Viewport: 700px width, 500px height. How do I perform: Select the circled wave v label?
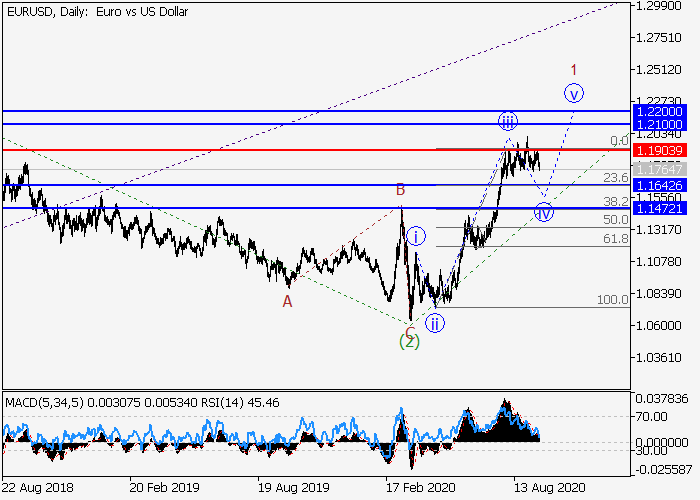pyautogui.click(x=573, y=93)
